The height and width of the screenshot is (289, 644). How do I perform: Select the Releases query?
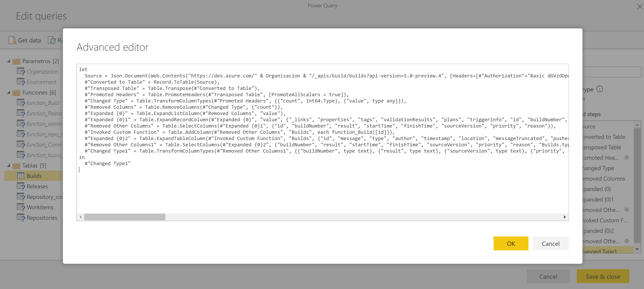37,186
